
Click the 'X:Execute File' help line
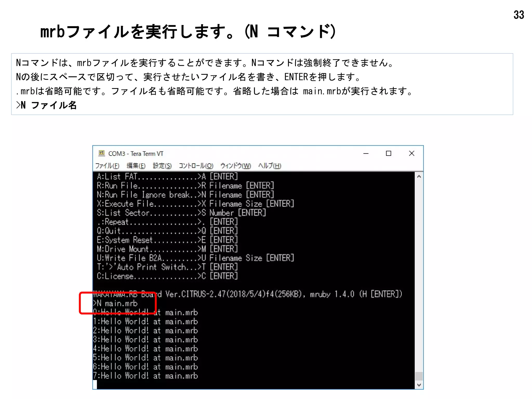pos(195,204)
